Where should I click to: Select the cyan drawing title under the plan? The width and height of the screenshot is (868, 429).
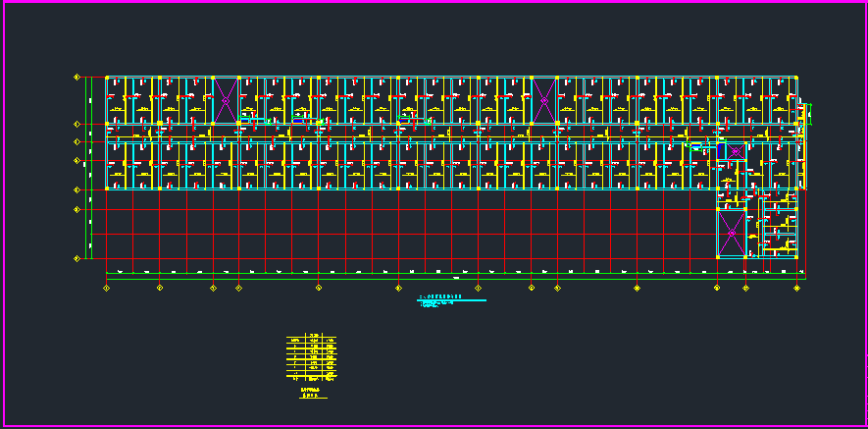click(x=451, y=301)
